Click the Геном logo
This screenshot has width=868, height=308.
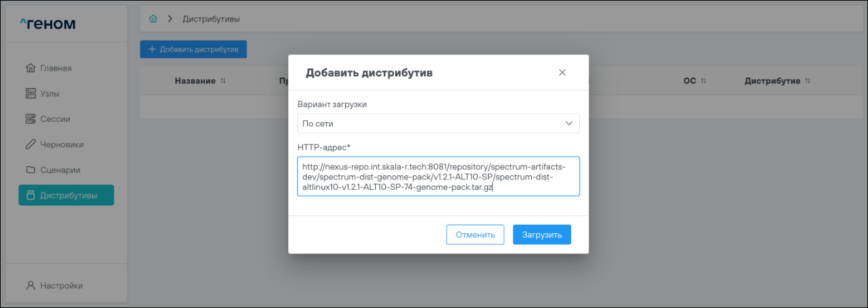point(48,24)
